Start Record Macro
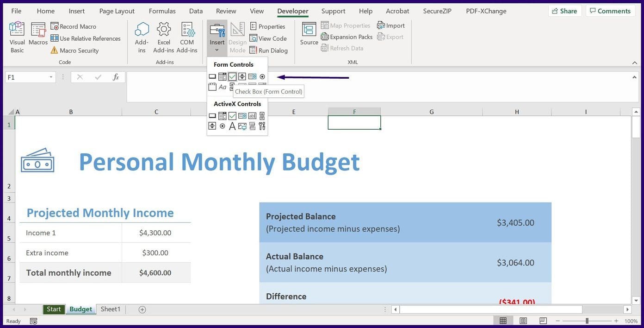This screenshot has width=644, height=328. 73,26
